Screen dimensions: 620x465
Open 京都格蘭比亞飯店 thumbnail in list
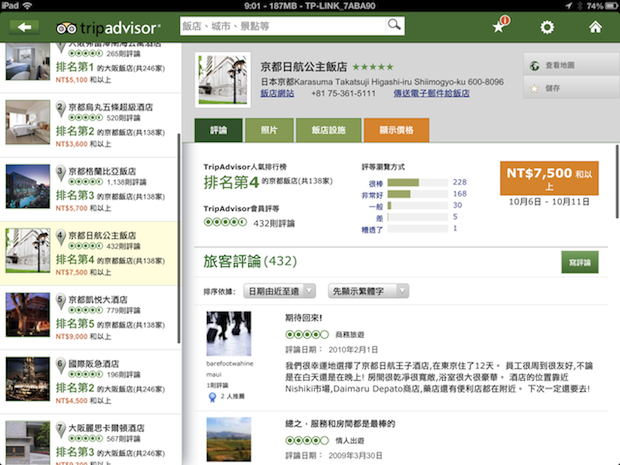point(28,186)
